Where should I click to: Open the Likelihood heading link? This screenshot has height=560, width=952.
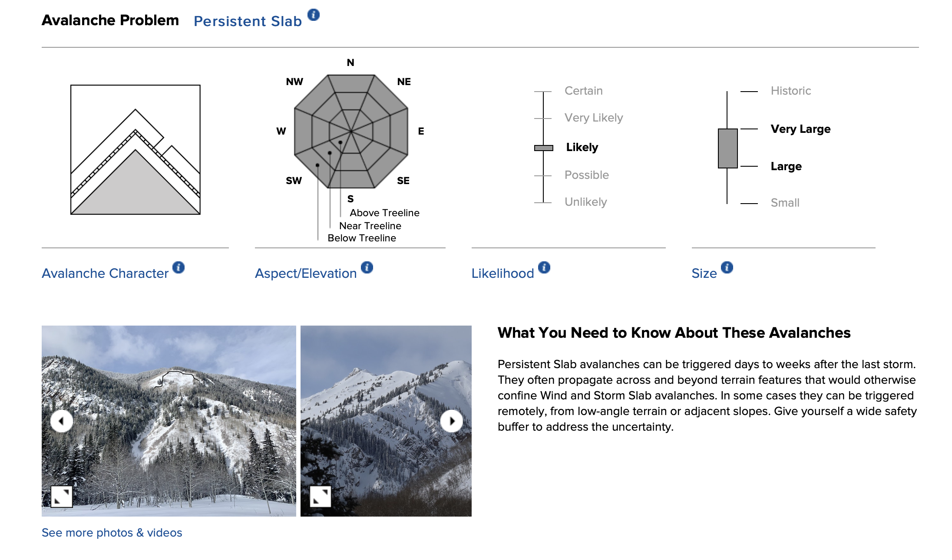point(503,273)
